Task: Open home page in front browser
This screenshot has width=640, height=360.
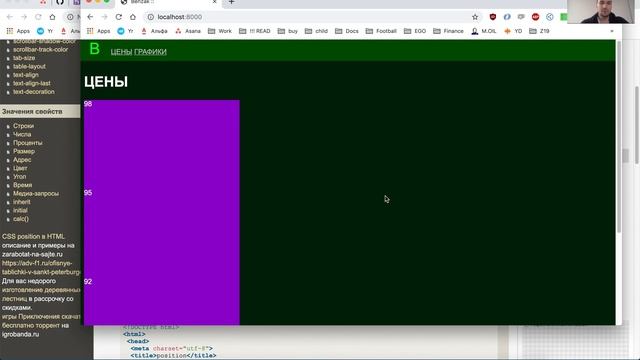Action: [x=133, y=17]
